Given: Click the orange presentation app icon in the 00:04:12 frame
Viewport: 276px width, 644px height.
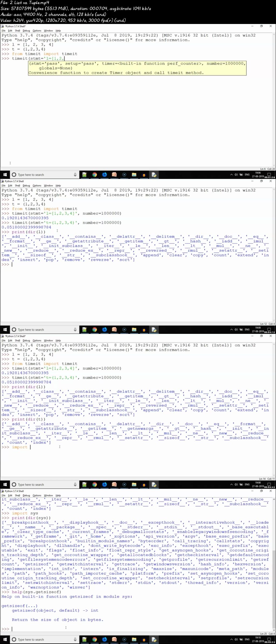Looking at the screenshot, I should 114,330.
